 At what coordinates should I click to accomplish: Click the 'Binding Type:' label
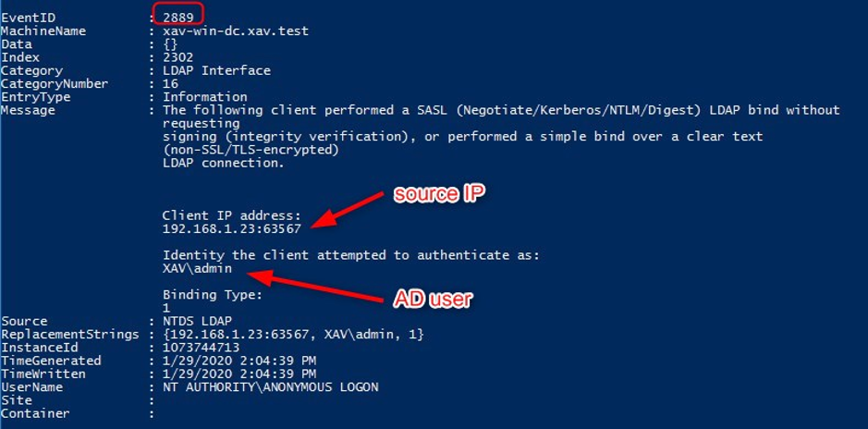(x=212, y=295)
